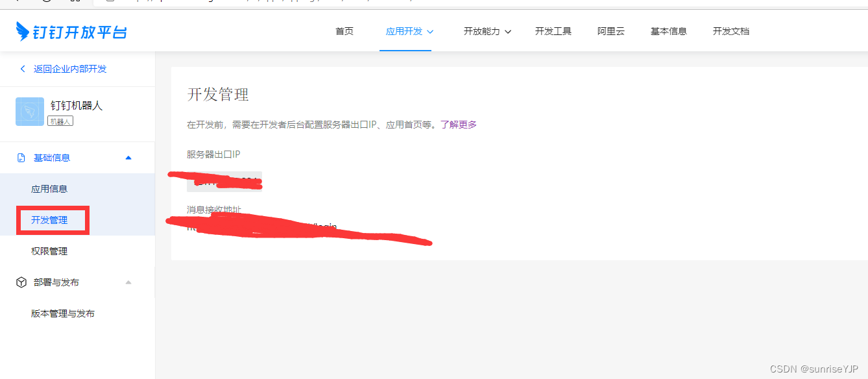868x379 pixels.
Task: Select 开放能力 in top navigation
Action: pos(482,31)
